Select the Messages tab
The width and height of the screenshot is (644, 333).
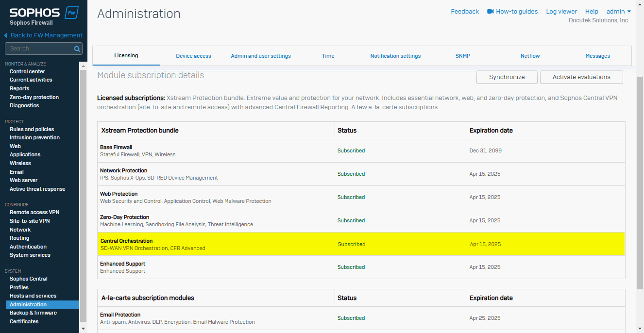click(x=598, y=56)
